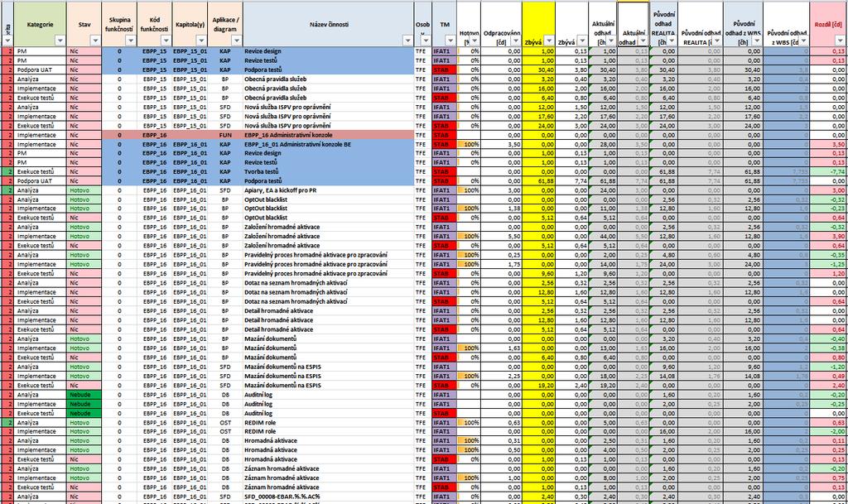
Task: Select the 'Tvorba testů' activity cell
Action: coord(329,172)
